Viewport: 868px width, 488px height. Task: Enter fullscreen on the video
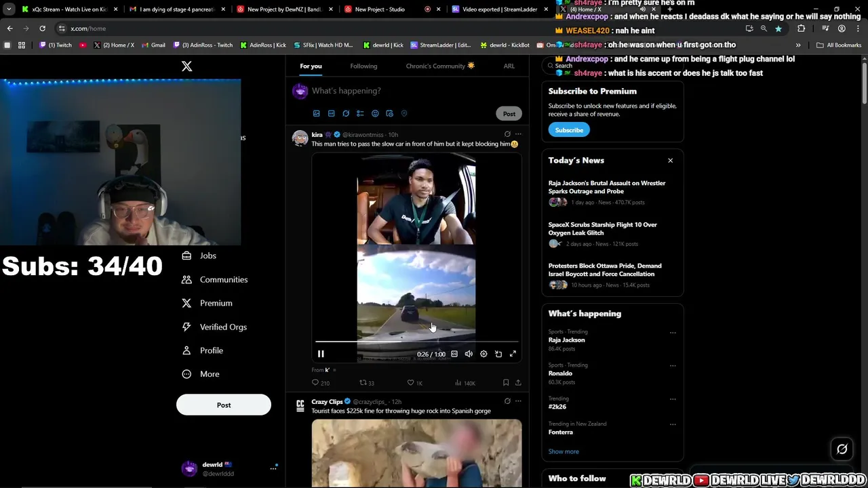tap(513, 354)
